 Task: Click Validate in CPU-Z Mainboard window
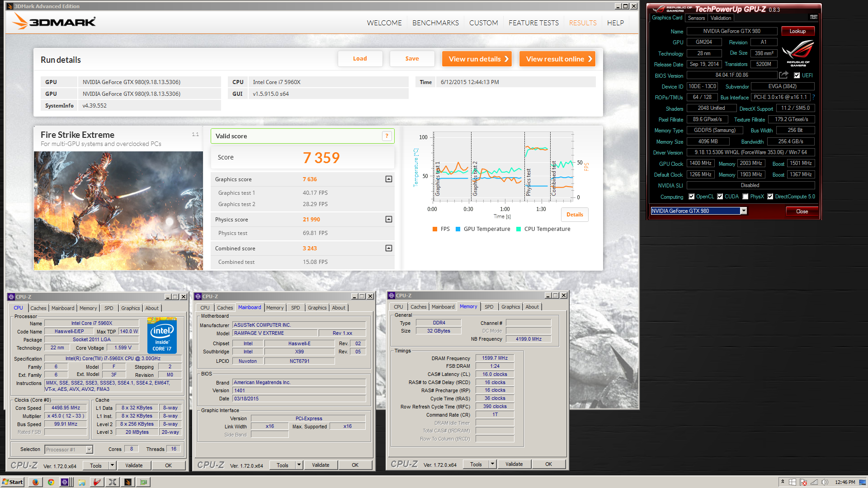click(x=321, y=465)
